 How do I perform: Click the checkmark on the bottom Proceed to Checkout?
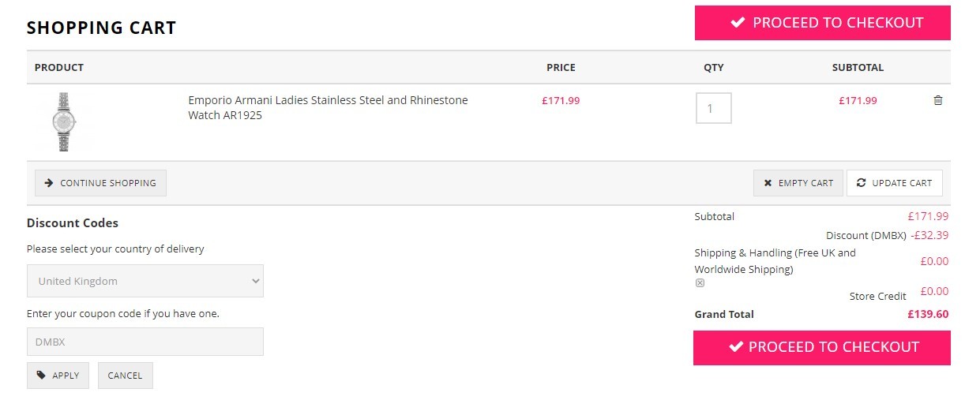point(736,347)
